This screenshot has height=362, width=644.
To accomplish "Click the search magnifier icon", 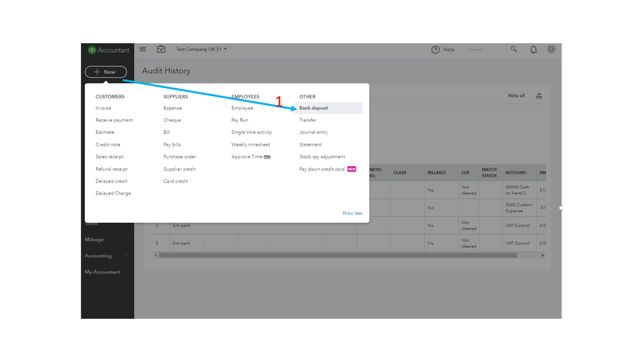I will click(x=514, y=49).
